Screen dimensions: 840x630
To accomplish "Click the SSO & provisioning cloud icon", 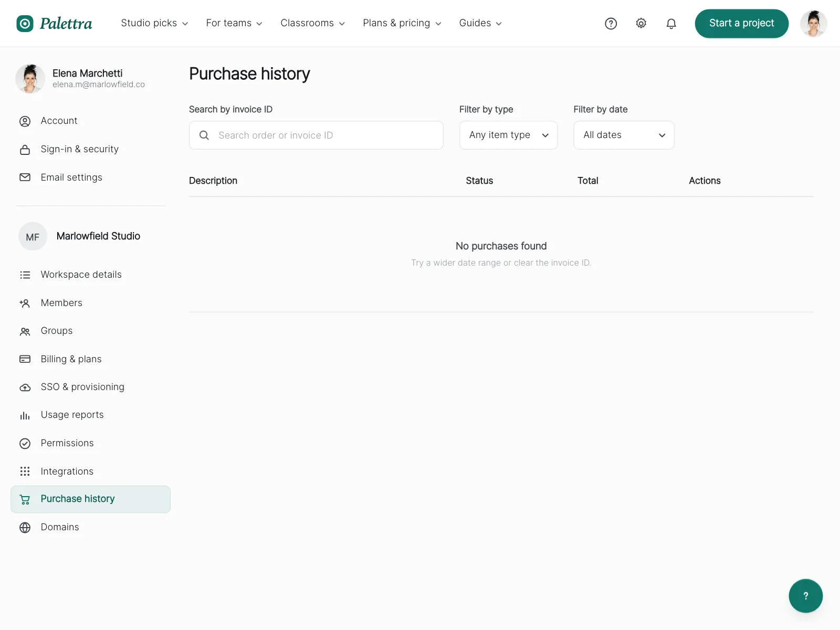I will pos(25,387).
